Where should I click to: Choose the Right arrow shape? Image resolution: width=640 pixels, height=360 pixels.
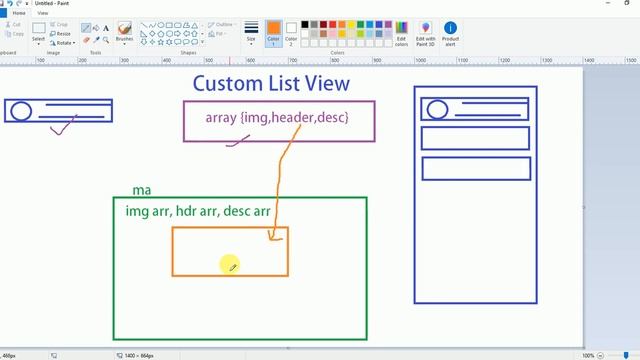coord(178,33)
